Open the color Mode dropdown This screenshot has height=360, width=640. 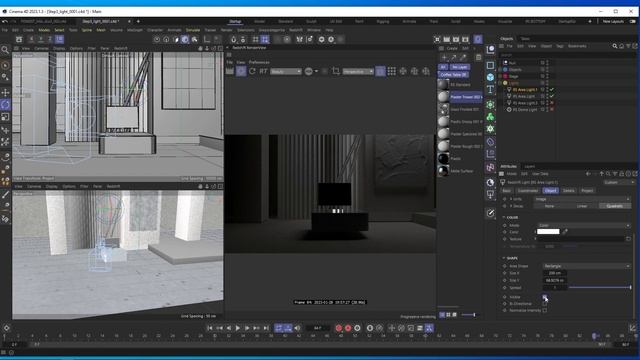[x=584, y=225]
